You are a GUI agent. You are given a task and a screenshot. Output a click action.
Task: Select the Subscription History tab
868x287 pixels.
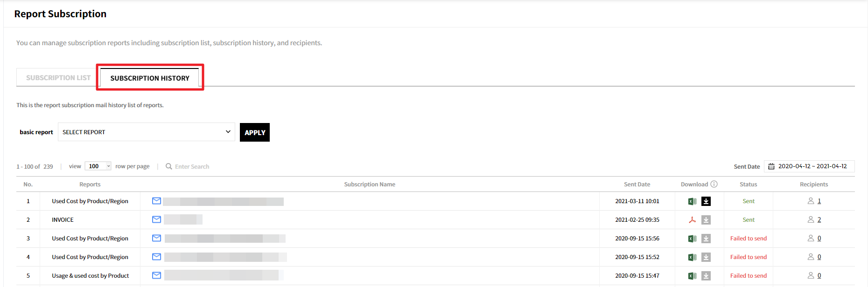pyautogui.click(x=150, y=78)
